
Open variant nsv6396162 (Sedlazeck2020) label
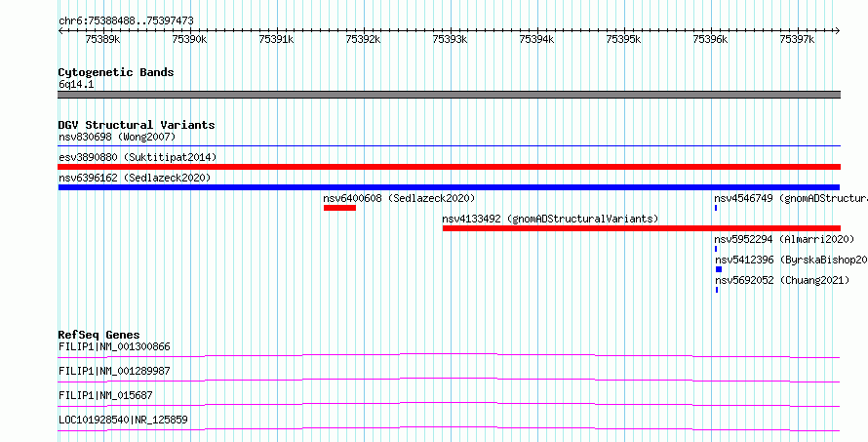pyautogui.click(x=135, y=178)
